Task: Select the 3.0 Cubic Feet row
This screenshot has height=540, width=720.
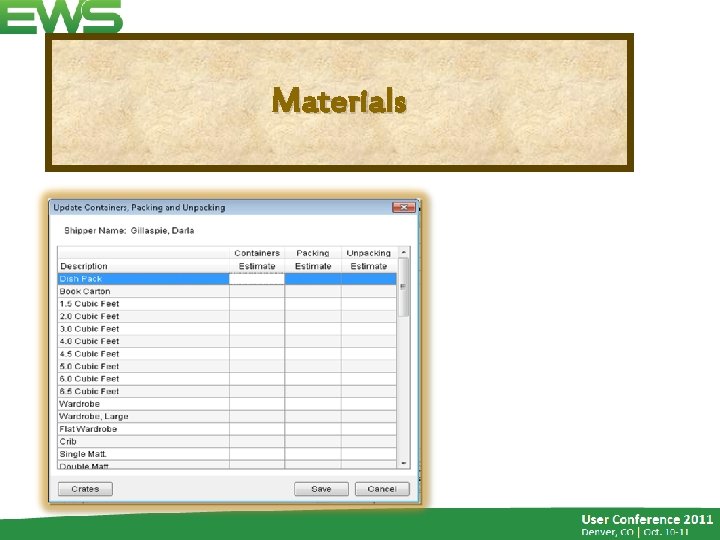Action: (x=227, y=329)
